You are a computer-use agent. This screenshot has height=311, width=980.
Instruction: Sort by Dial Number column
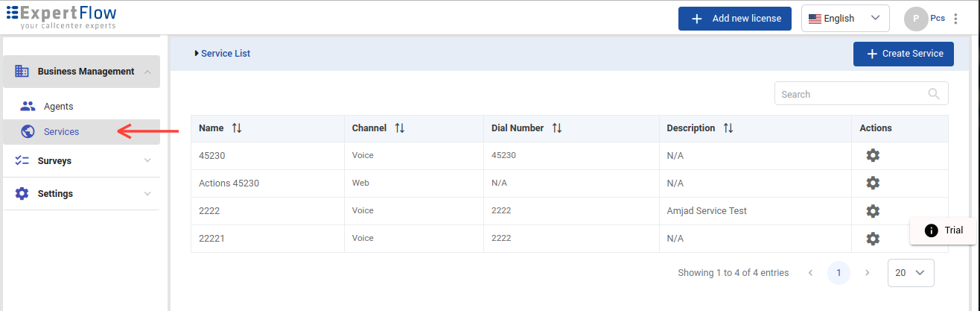click(x=557, y=128)
